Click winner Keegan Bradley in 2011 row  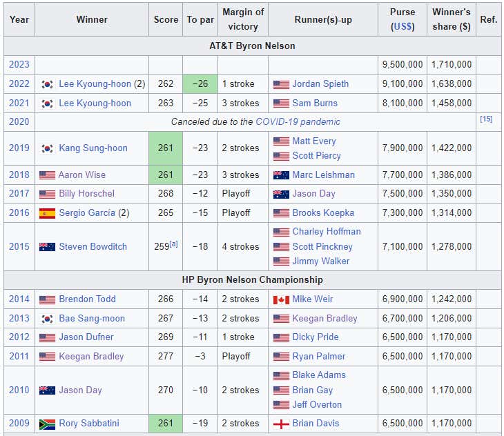click(x=91, y=357)
